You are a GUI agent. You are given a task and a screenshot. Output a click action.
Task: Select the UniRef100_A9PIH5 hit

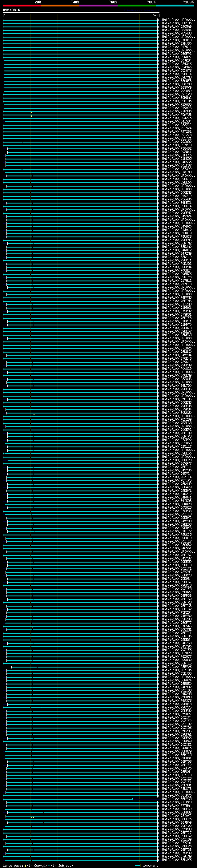click(177, 101)
